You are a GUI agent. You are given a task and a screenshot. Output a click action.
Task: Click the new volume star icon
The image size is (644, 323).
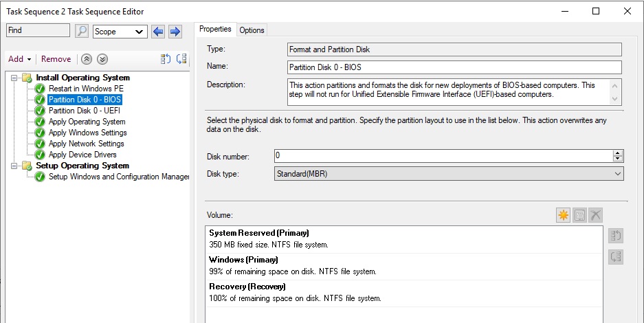[563, 214]
